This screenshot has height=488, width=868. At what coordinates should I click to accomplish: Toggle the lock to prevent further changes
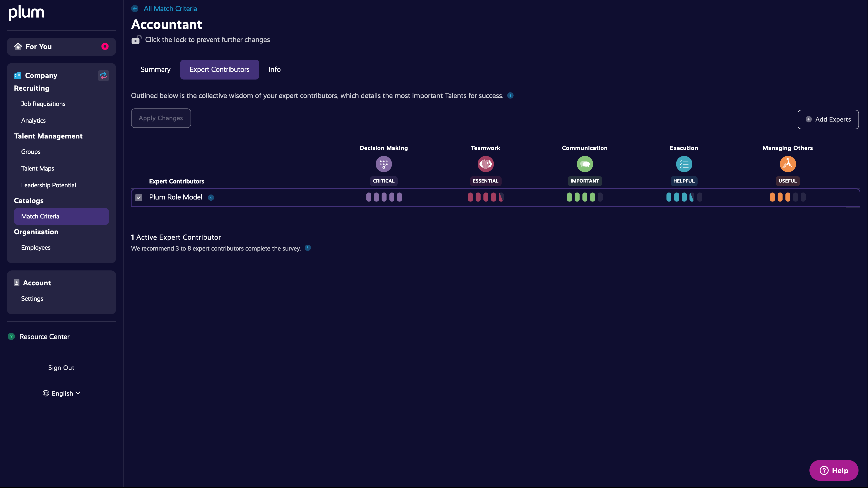click(x=136, y=40)
